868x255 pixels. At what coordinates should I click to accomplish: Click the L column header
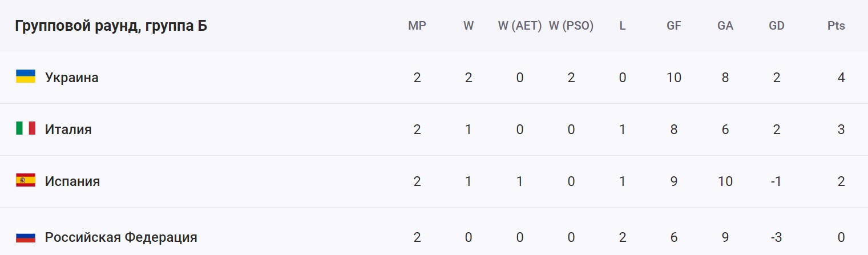[623, 26]
